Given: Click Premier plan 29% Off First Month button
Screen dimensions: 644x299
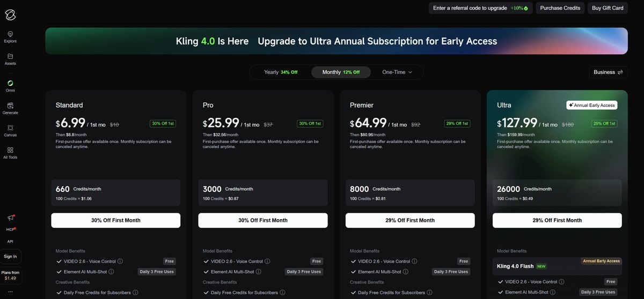Looking at the screenshot, I should coord(410,220).
